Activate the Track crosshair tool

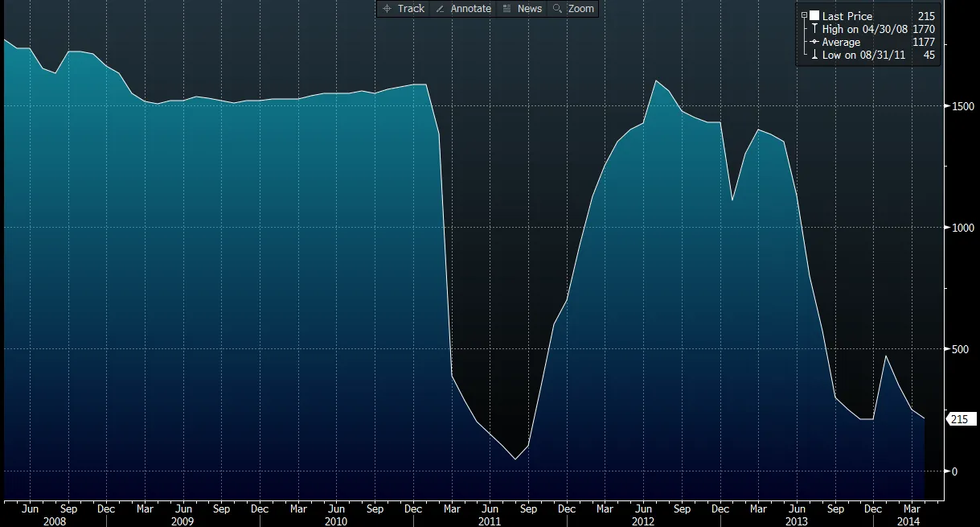404,9
